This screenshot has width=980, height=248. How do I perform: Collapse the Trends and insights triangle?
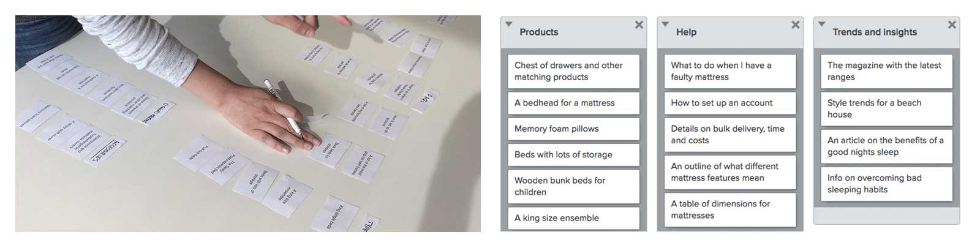coord(822,24)
